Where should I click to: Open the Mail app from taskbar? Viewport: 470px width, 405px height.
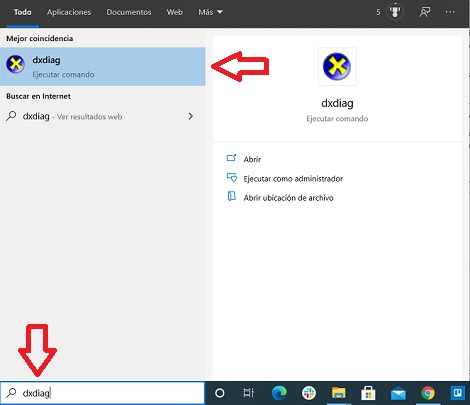(398, 394)
